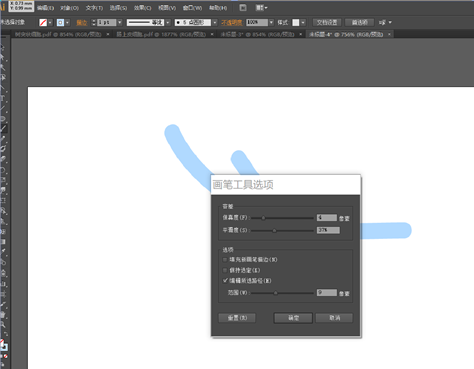Click the 确定 OK button
This screenshot has height=369, width=474.
coord(293,318)
